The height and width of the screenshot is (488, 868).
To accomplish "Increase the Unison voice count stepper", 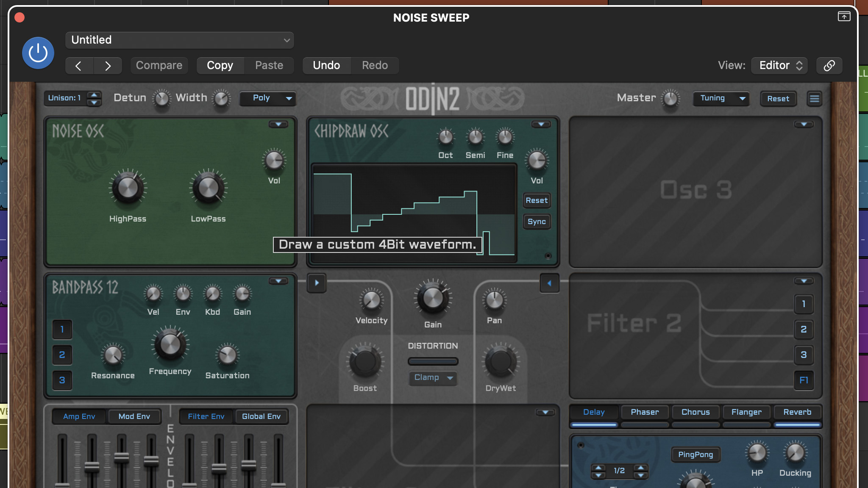I will point(94,94).
